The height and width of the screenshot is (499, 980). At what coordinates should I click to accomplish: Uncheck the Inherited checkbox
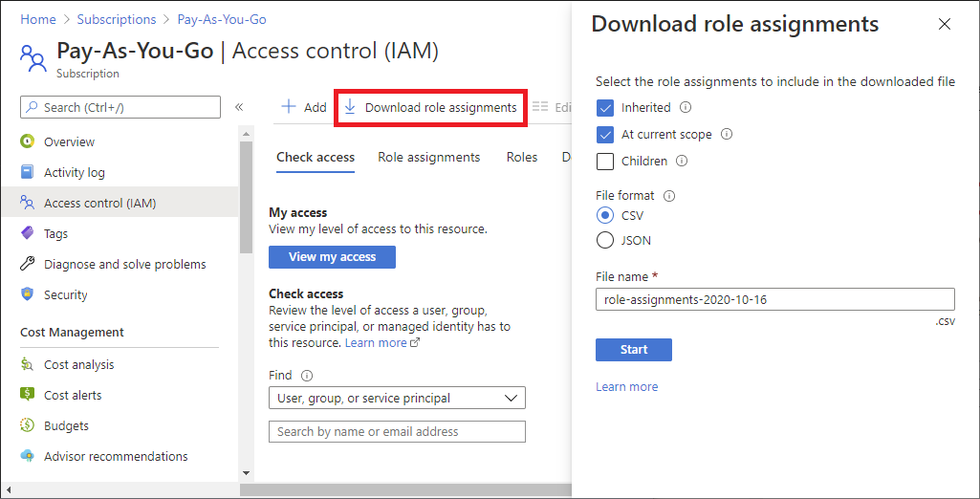click(x=604, y=108)
